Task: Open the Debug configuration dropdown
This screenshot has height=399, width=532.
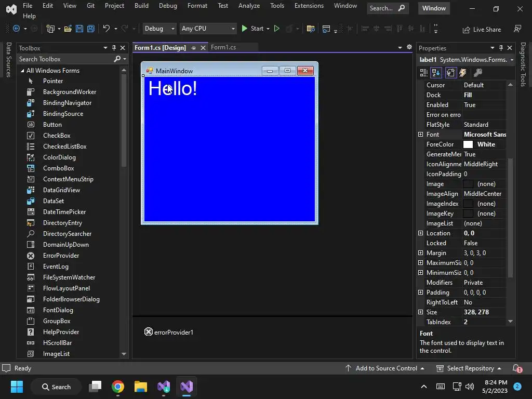Action: pyautogui.click(x=159, y=29)
